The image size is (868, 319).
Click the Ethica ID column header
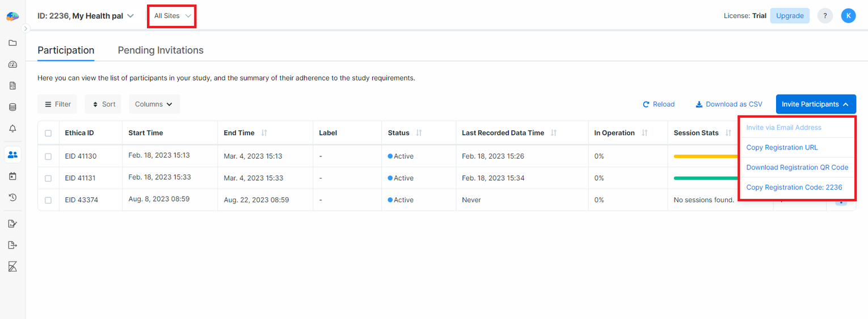click(79, 133)
